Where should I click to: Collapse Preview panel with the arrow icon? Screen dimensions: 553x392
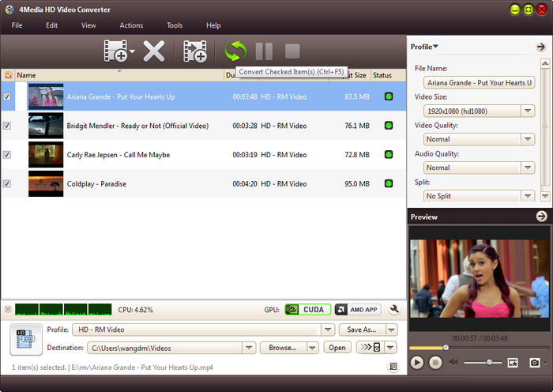pyautogui.click(x=541, y=217)
